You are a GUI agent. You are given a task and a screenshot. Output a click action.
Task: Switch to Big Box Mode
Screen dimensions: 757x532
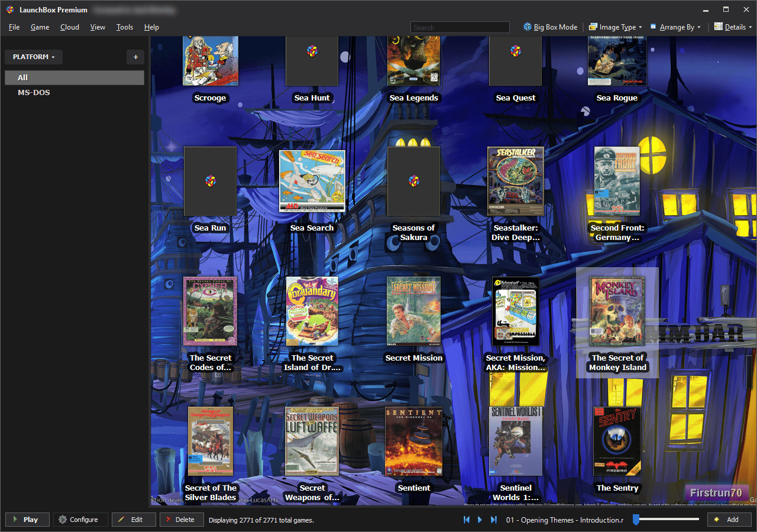(550, 27)
